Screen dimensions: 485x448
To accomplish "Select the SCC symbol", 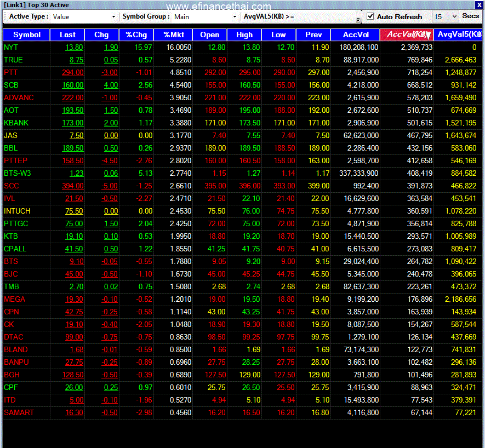I will coord(12,186).
